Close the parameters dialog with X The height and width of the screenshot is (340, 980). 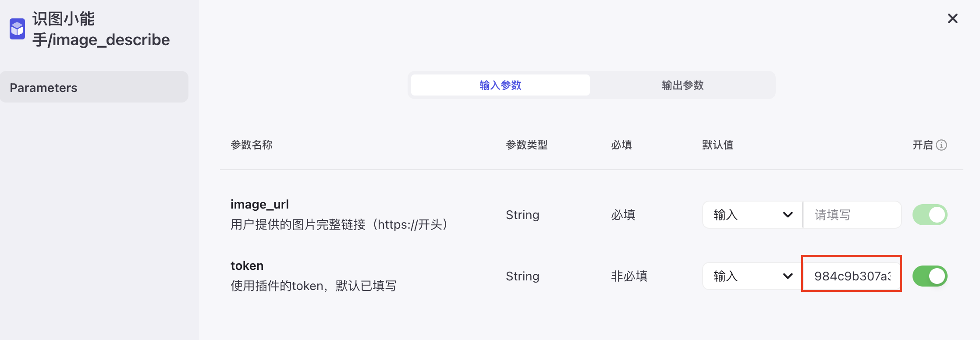click(x=952, y=18)
